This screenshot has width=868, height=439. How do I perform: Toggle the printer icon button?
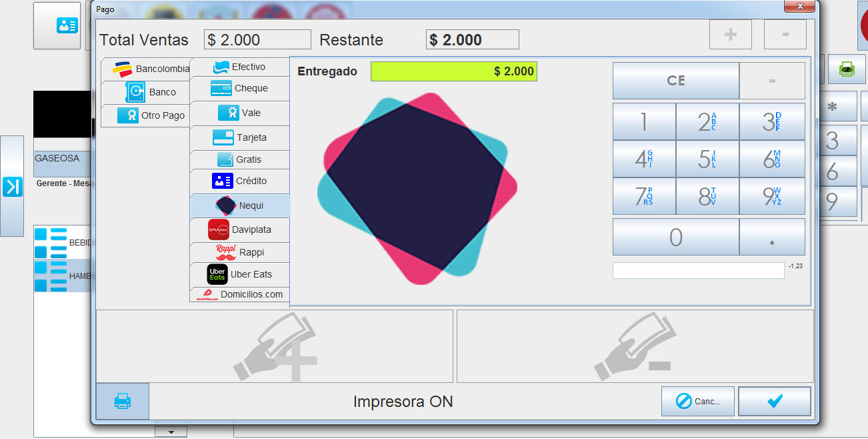pos(123,401)
